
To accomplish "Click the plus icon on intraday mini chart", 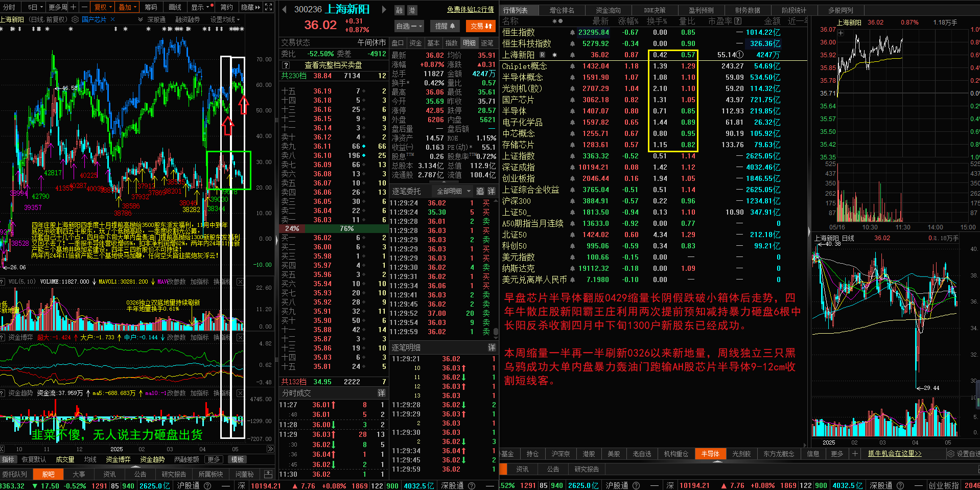I will [841, 33].
